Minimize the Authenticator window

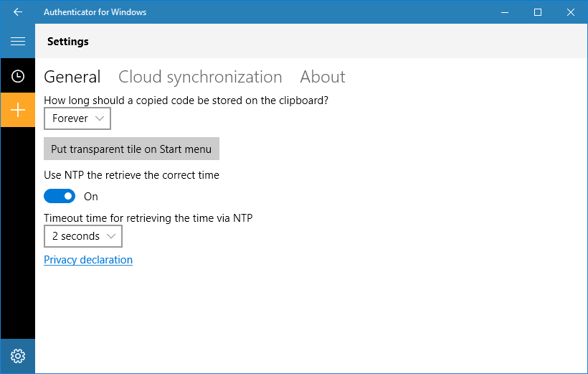(x=505, y=12)
